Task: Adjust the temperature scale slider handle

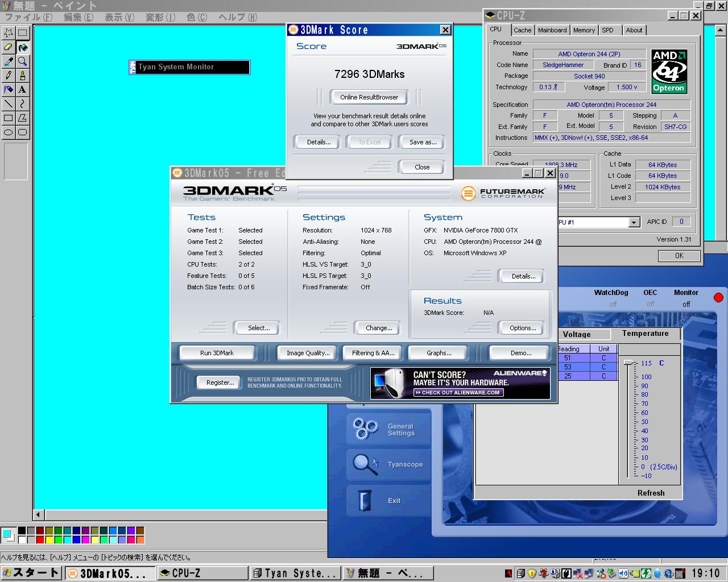Action: [x=628, y=363]
